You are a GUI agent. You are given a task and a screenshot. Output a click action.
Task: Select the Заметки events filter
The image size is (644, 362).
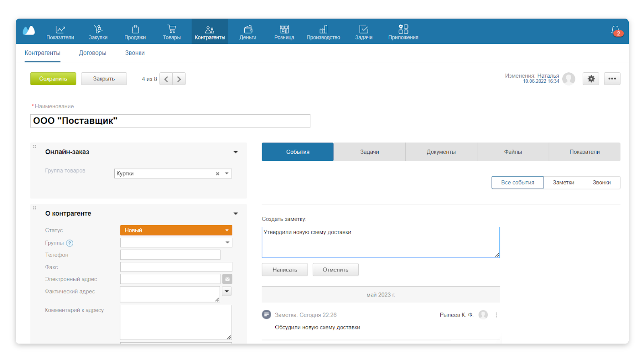(x=563, y=183)
